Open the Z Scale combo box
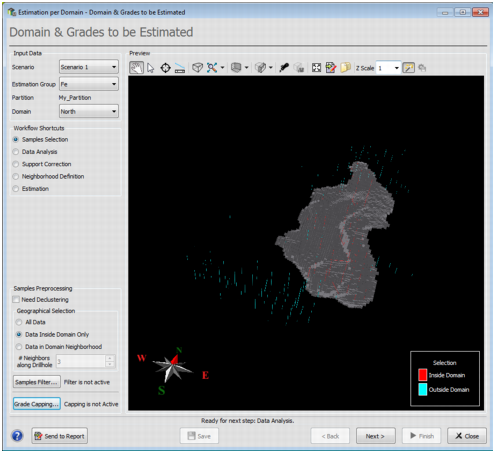 point(388,68)
